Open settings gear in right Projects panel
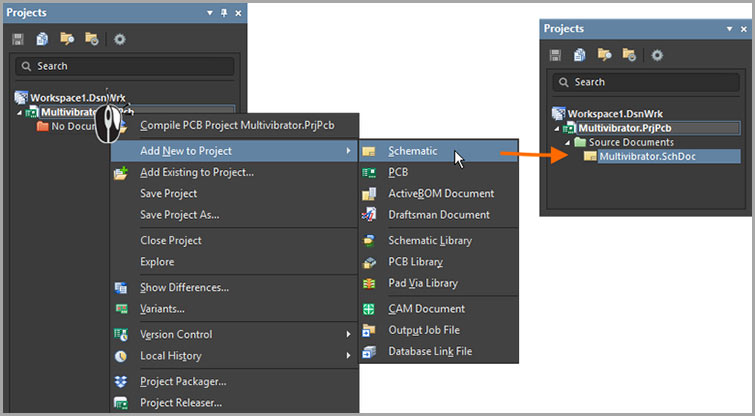This screenshot has height=416, width=755. click(657, 55)
